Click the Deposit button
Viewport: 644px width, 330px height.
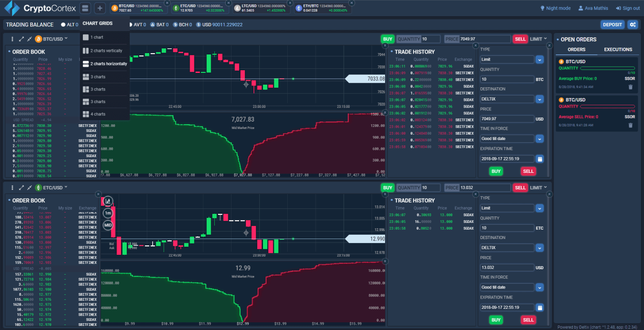click(x=612, y=25)
